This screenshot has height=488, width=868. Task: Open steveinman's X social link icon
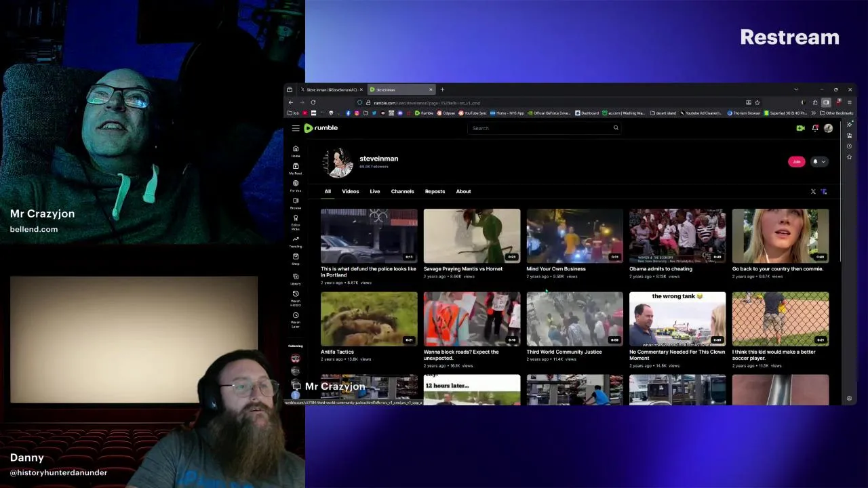[x=813, y=192]
